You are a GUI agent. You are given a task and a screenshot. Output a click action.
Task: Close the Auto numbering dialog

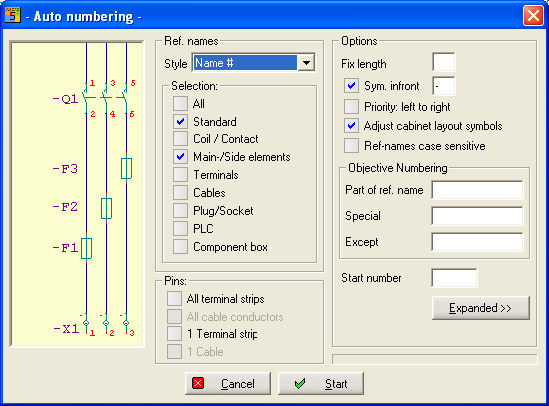533,16
